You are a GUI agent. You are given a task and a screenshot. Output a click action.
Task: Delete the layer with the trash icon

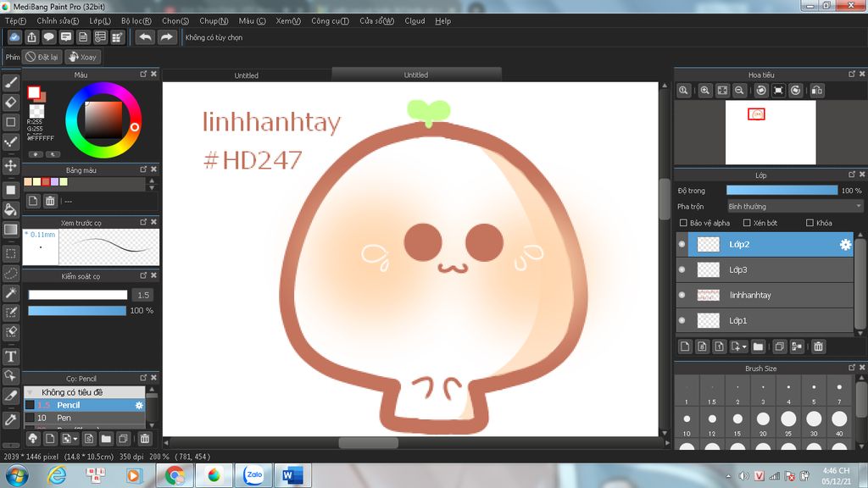pos(818,347)
